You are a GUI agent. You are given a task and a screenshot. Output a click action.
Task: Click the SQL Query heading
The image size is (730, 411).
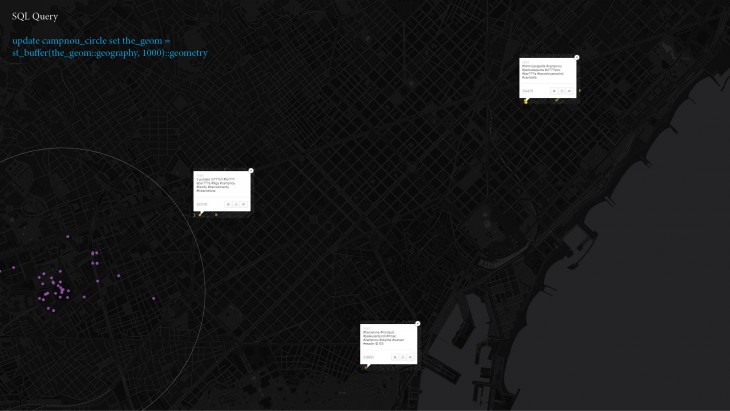(35, 16)
